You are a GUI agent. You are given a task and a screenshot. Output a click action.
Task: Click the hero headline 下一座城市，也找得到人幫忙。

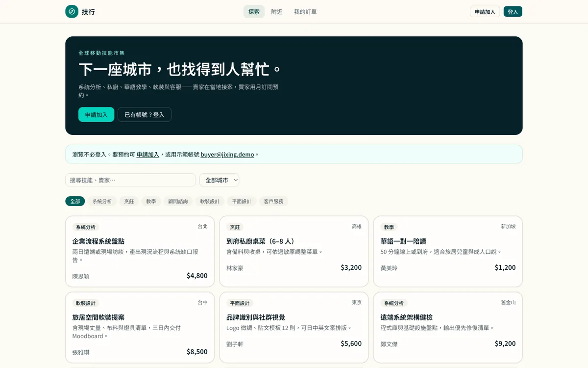(180, 69)
